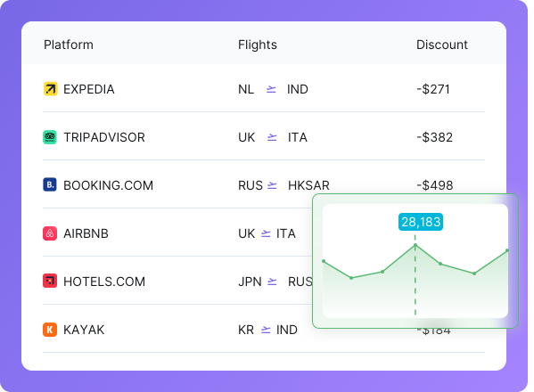Open the TRIPADVISOR platform name
The image size is (534, 392).
(104, 137)
